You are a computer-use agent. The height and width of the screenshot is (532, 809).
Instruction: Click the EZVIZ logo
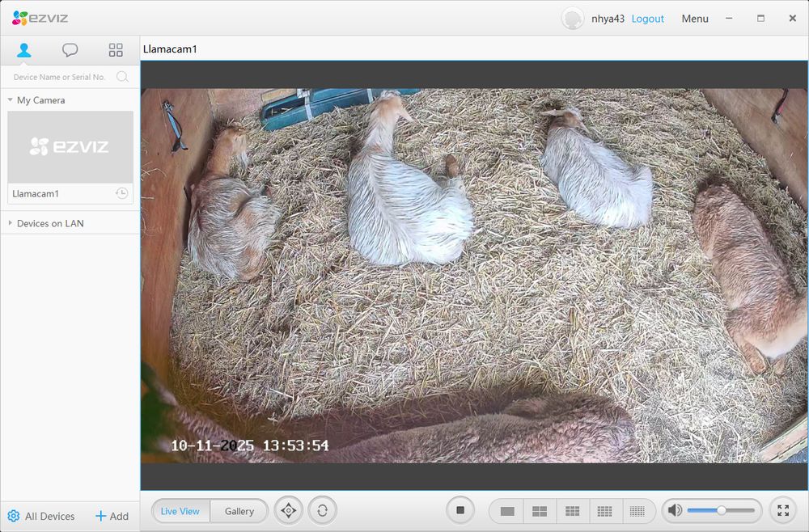coord(40,18)
